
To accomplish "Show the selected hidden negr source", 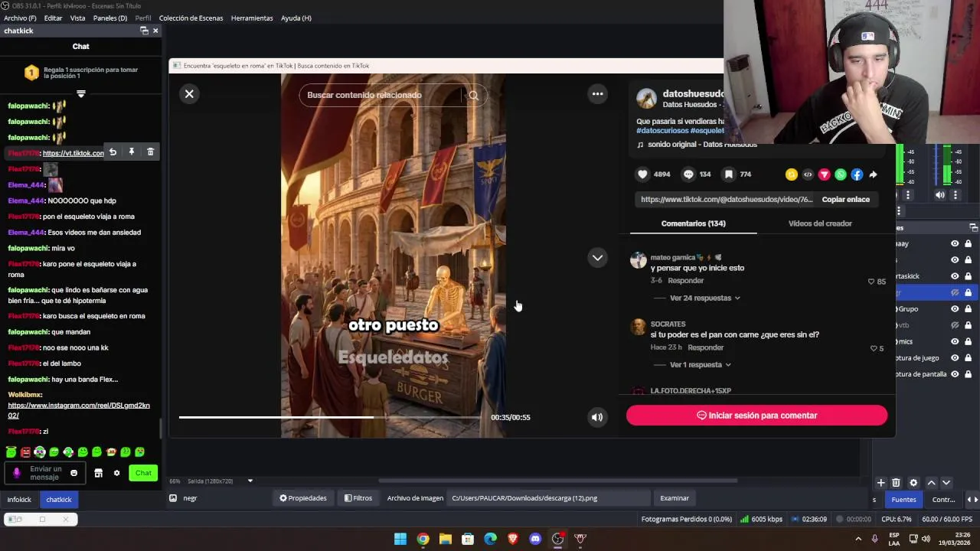I will pos(955,292).
